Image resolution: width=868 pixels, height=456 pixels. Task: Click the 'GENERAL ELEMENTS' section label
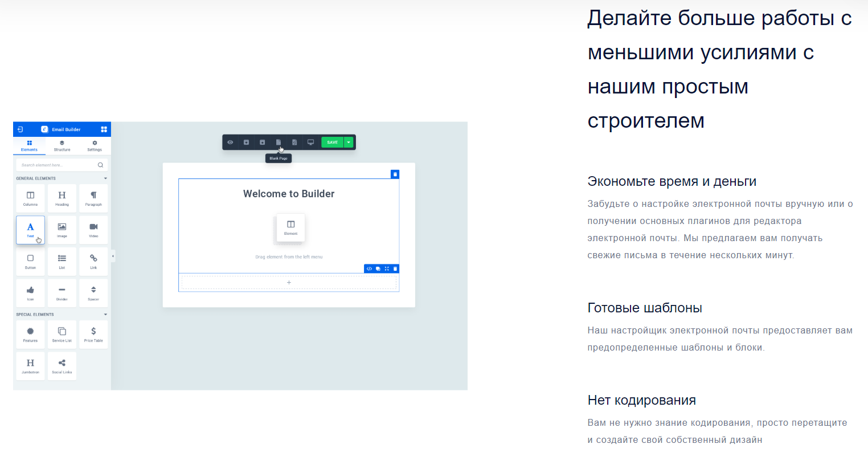36,178
